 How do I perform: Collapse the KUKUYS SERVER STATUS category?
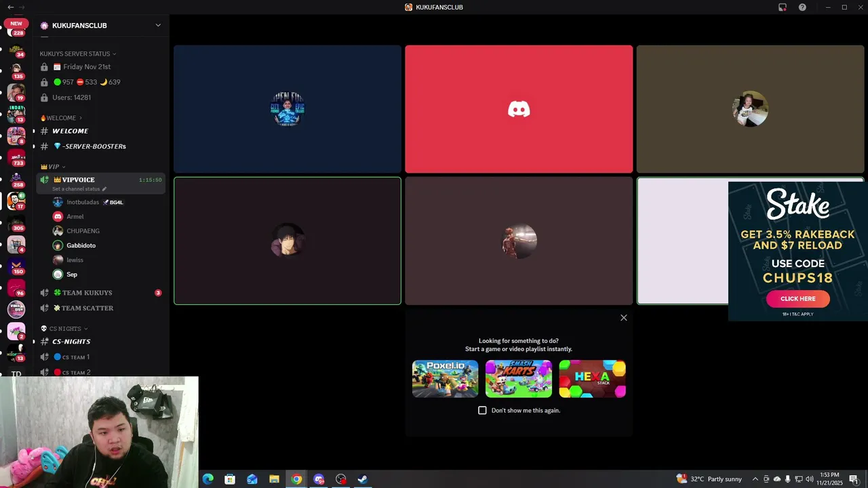78,54
